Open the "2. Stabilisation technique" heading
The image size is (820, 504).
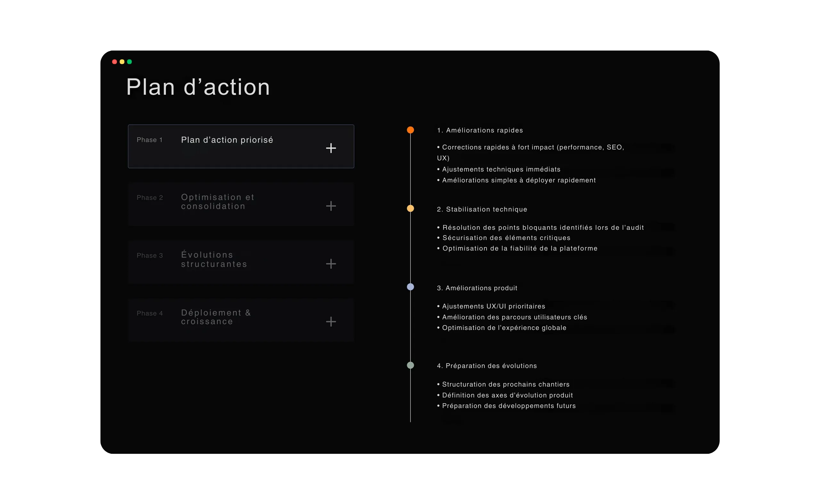482,209
